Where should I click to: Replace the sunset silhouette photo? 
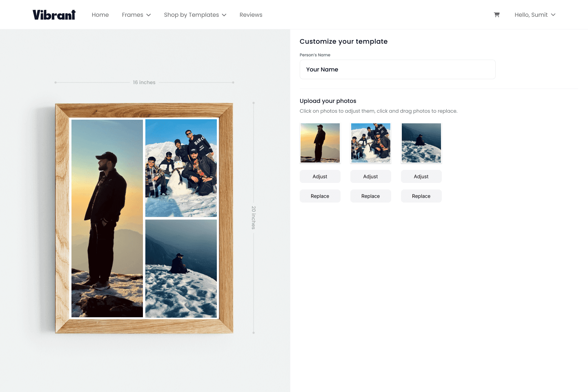coord(320,196)
